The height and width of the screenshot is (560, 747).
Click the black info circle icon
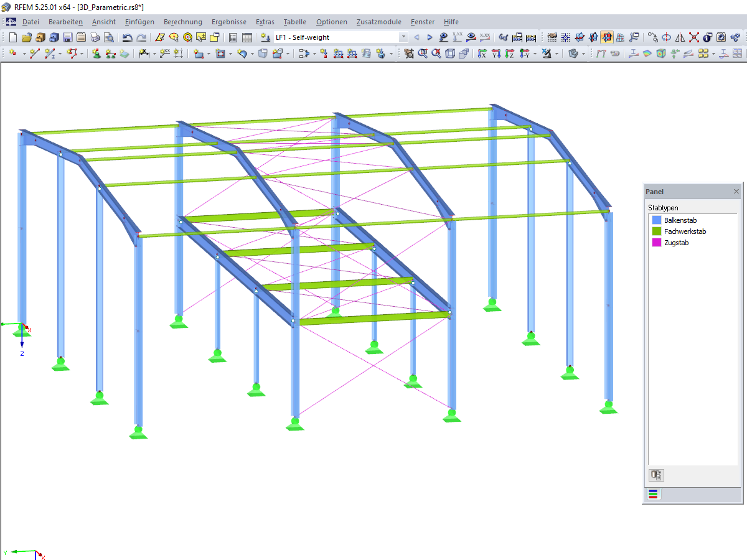tap(707, 37)
